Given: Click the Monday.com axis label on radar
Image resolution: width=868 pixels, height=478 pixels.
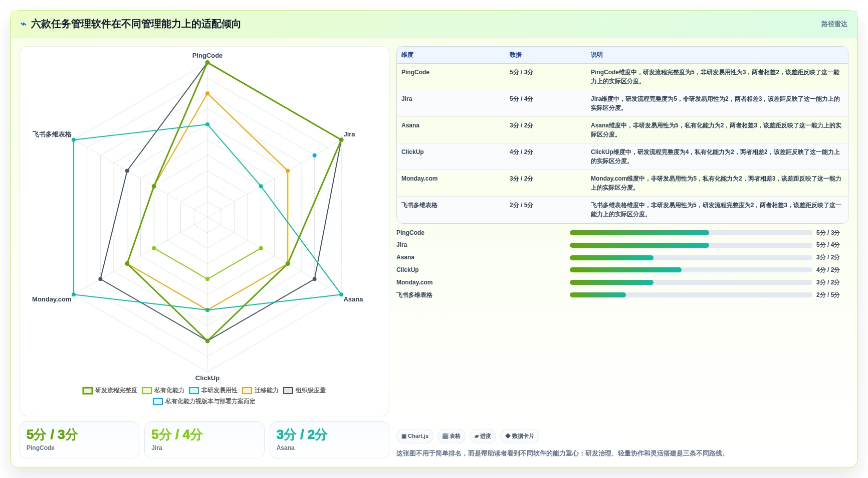Looking at the screenshot, I should tap(52, 299).
